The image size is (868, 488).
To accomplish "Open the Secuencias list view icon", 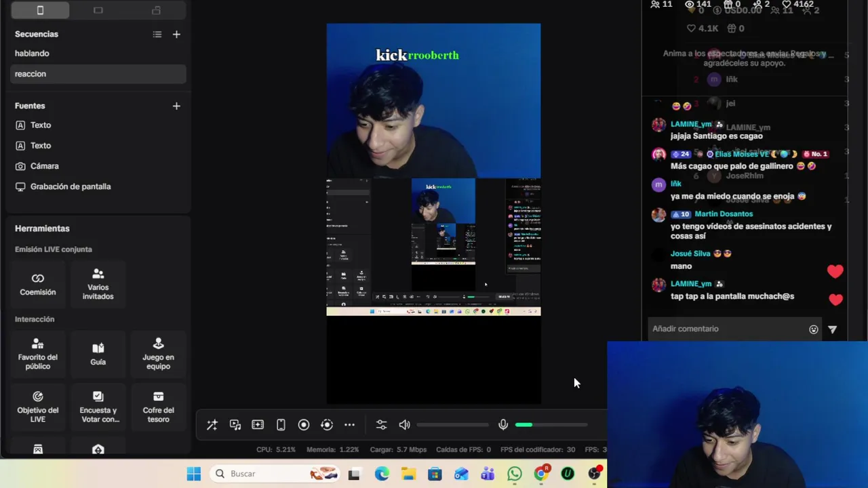I will pos(157,35).
